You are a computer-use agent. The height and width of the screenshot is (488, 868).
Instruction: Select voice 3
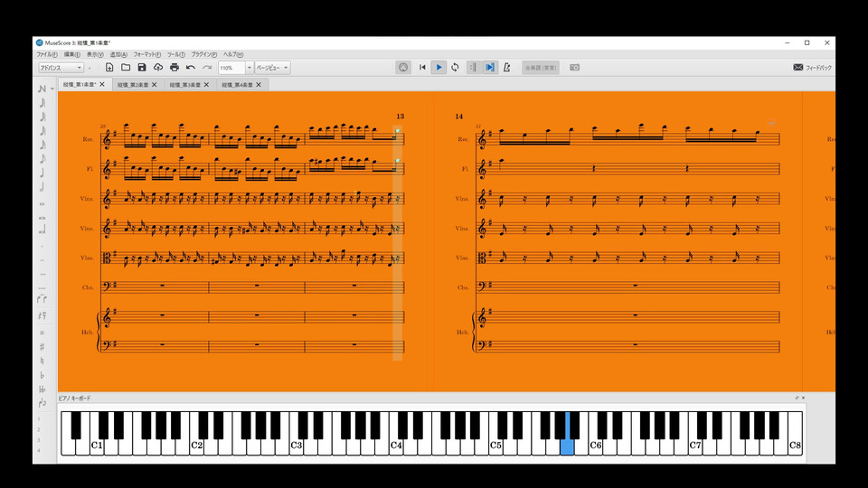click(x=39, y=440)
